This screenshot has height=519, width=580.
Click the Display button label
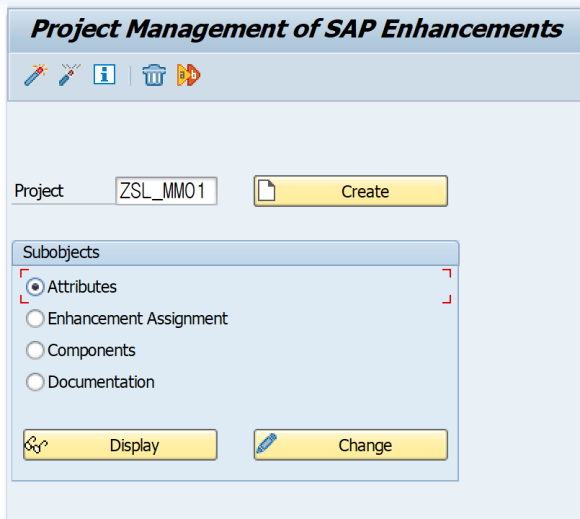135,446
